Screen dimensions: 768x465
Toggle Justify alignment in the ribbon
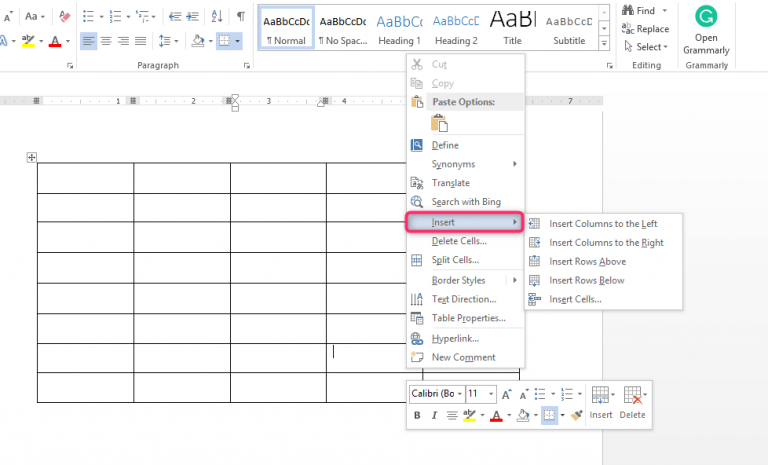pos(141,41)
